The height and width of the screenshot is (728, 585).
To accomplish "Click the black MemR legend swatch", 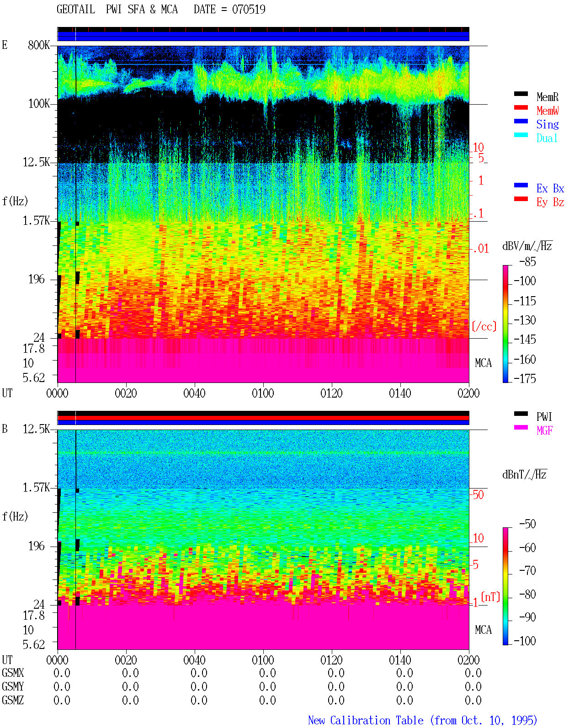I will 521,94.
